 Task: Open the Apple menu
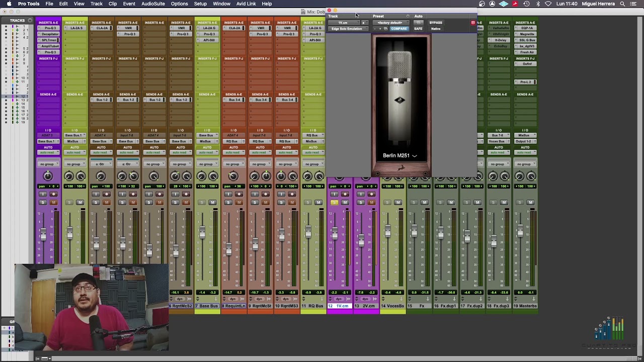(9, 4)
